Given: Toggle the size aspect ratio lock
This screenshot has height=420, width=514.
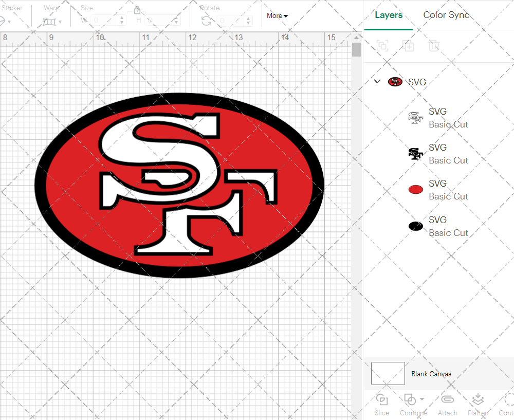Looking at the screenshot, I should coord(137,10).
